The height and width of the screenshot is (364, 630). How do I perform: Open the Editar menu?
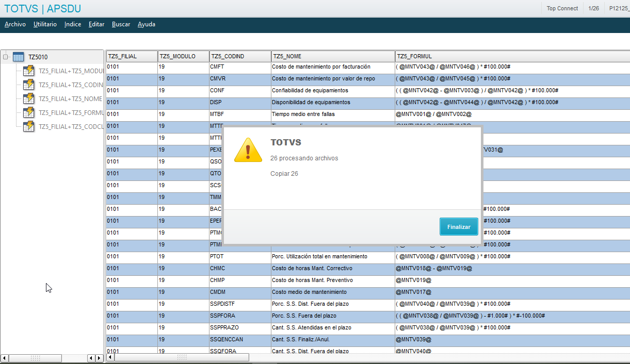click(96, 24)
